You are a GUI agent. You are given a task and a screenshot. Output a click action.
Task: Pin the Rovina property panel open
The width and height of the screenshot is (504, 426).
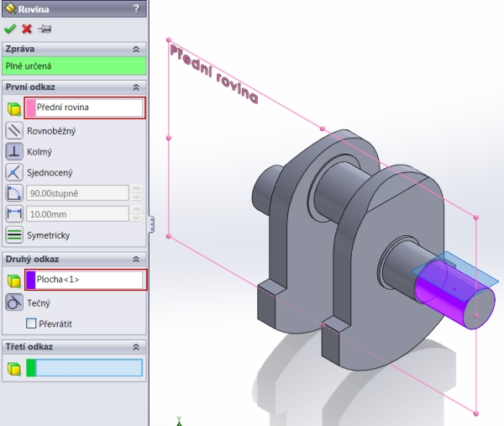[x=45, y=29]
